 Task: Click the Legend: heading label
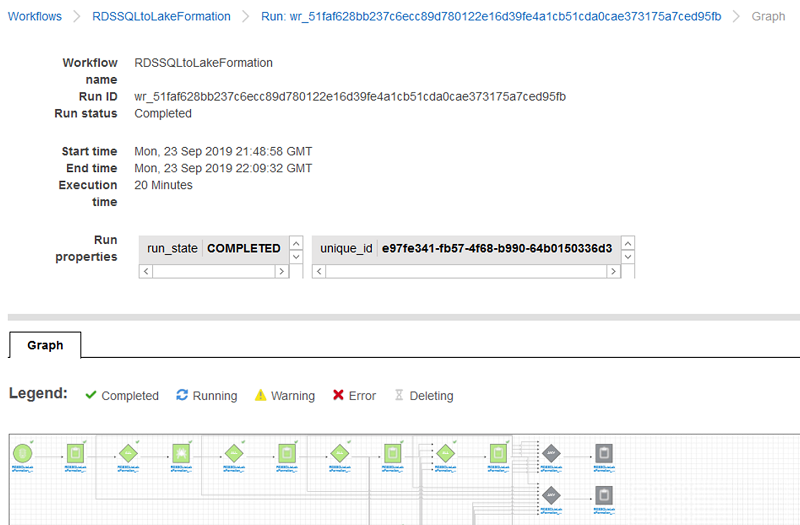coord(38,393)
